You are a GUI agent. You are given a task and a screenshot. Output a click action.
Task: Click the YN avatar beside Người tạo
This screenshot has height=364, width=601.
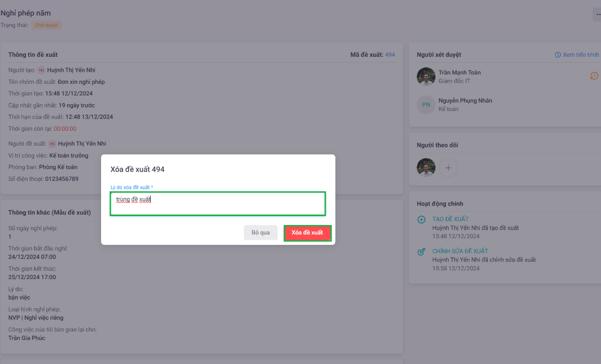(x=41, y=71)
